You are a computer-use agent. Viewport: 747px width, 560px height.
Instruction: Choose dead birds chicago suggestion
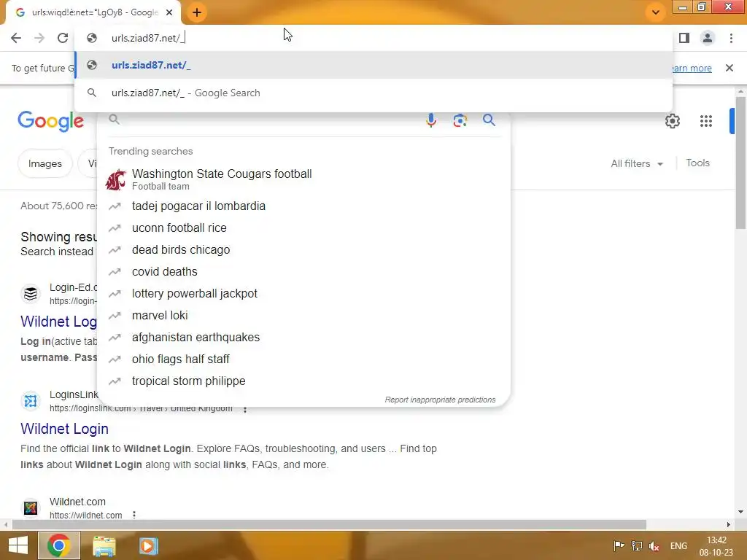pyautogui.click(x=303, y=250)
